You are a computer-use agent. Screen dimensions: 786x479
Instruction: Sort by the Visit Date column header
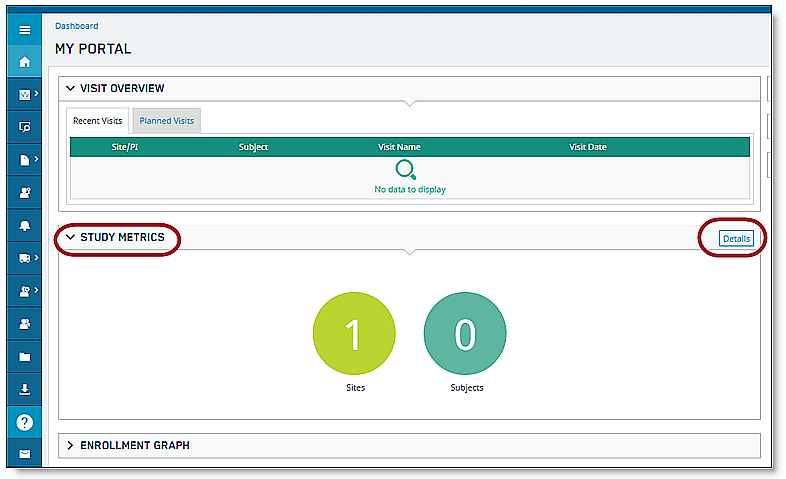588,147
